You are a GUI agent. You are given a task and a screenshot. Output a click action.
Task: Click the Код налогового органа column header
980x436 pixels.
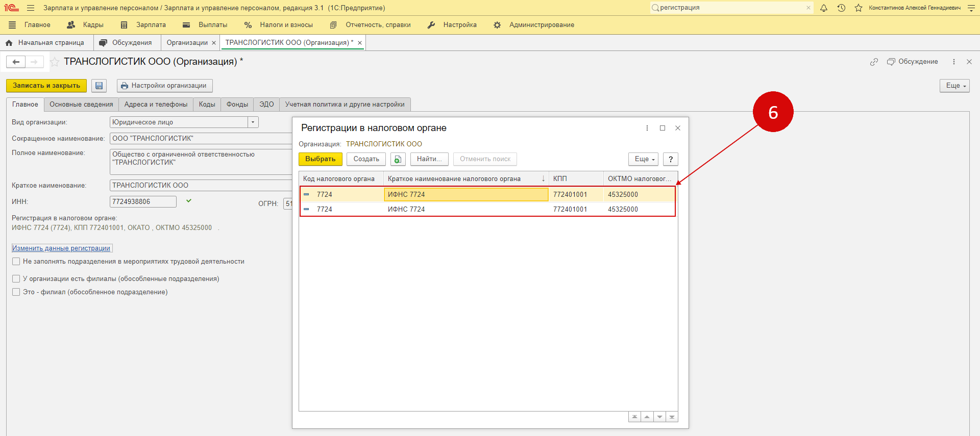click(341, 178)
